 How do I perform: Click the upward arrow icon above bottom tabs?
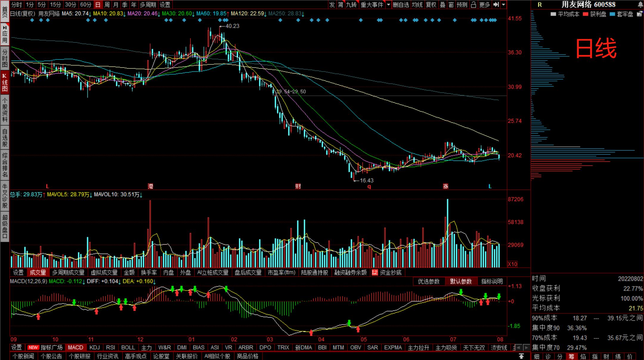coord(521,356)
